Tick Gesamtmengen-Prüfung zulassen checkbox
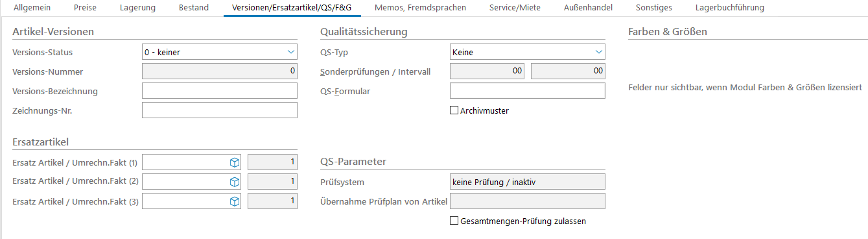 tap(454, 221)
